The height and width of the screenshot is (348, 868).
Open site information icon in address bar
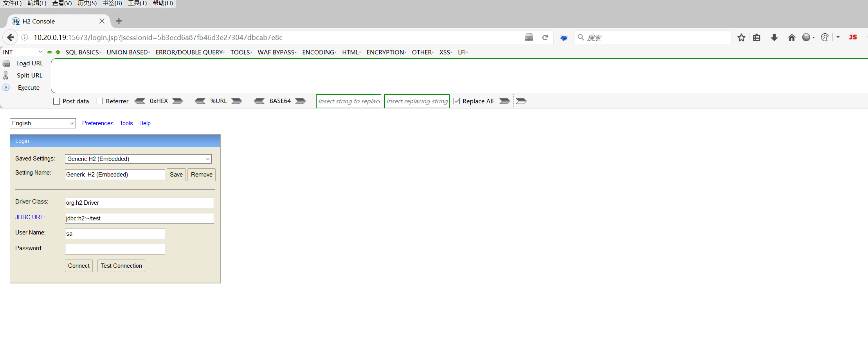point(25,38)
